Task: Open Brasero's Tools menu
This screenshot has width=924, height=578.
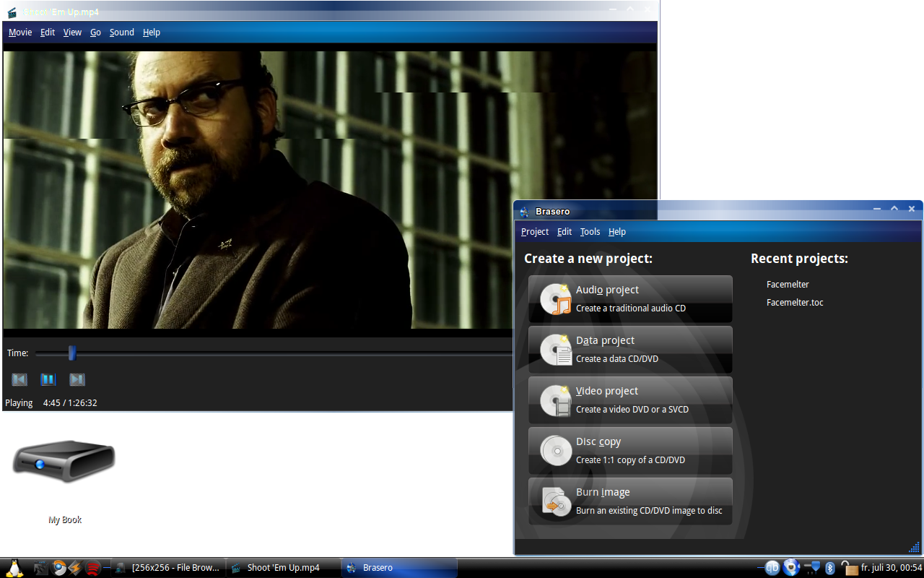Action: tap(590, 232)
